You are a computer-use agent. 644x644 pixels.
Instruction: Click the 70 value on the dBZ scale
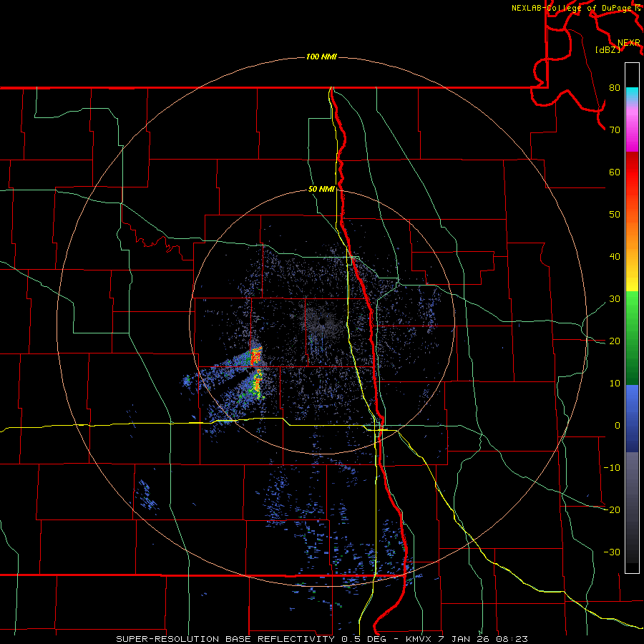click(615, 130)
